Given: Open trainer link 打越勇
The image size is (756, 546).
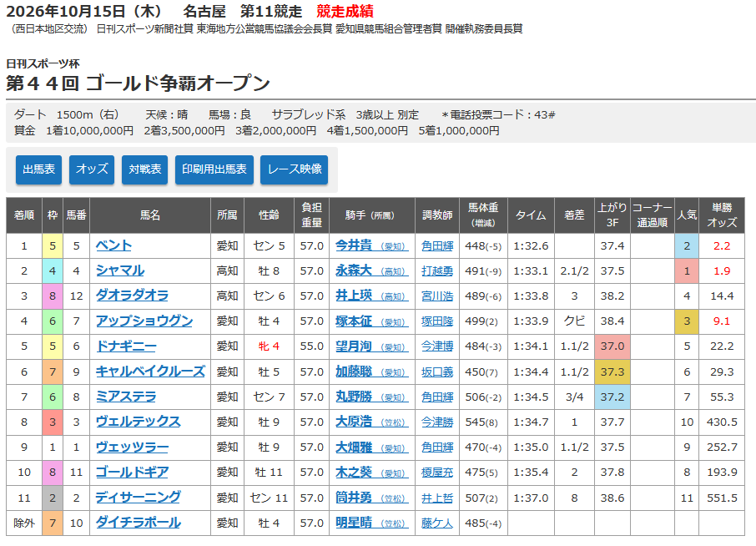Looking at the screenshot, I should click(437, 271).
